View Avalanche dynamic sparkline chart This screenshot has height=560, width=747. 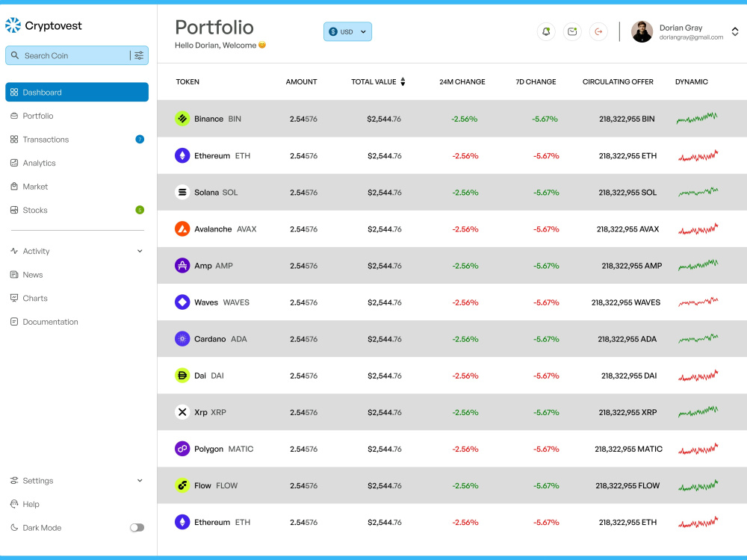pos(698,229)
